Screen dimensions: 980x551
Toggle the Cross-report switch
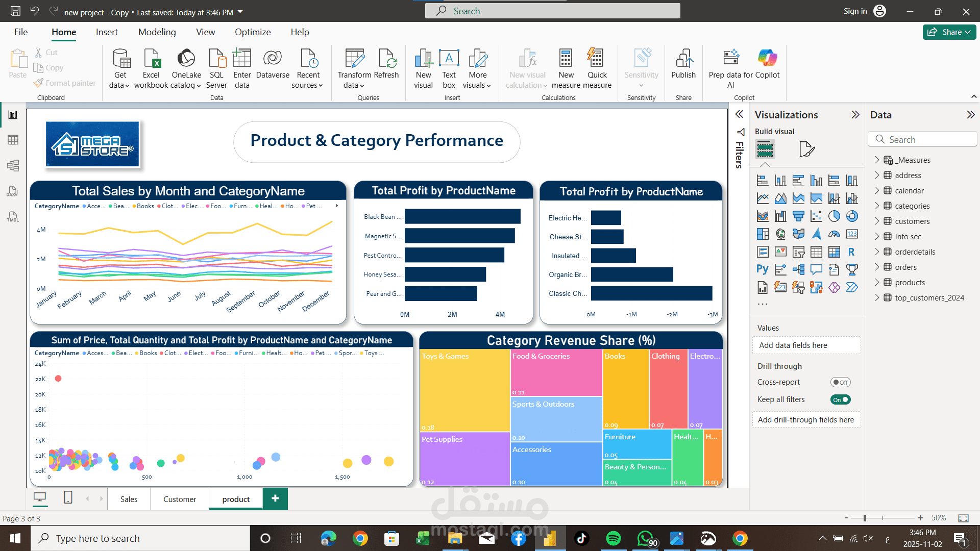tap(840, 382)
